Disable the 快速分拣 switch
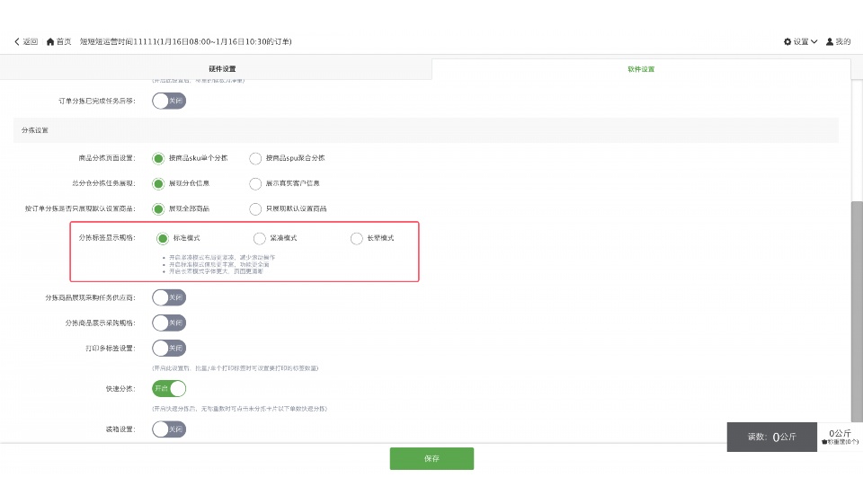This screenshot has width=863, height=504. click(x=168, y=388)
